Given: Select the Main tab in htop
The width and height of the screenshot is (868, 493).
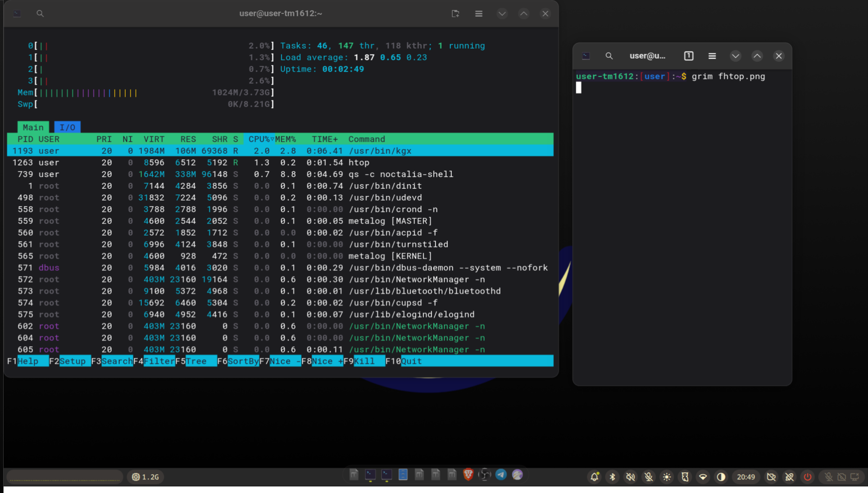Looking at the screenshot, I should (x=33, y=127).
